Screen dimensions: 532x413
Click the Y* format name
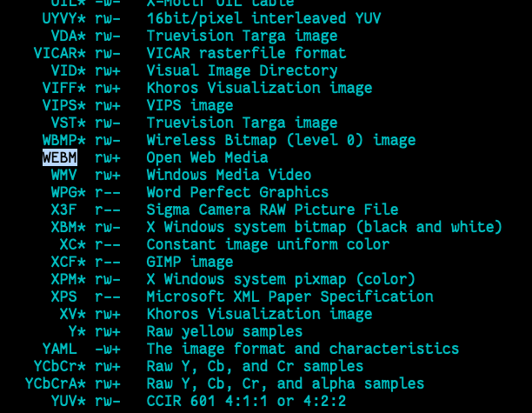click(77, 331)
